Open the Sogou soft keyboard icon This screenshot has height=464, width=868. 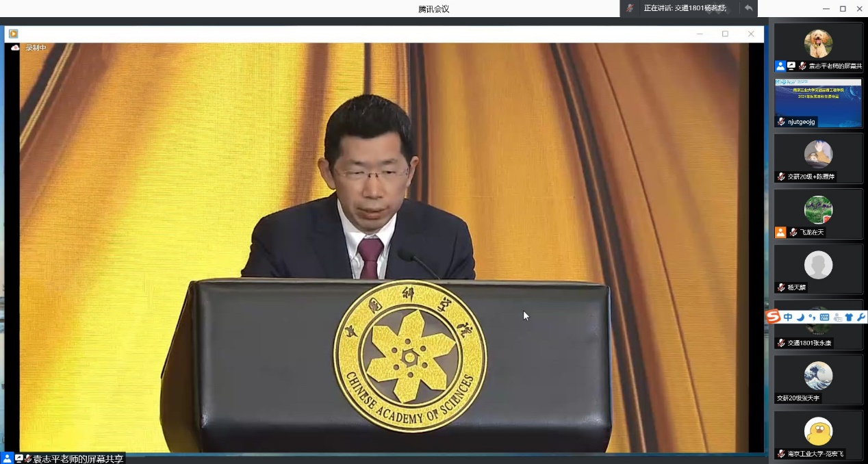click(824, 317)
